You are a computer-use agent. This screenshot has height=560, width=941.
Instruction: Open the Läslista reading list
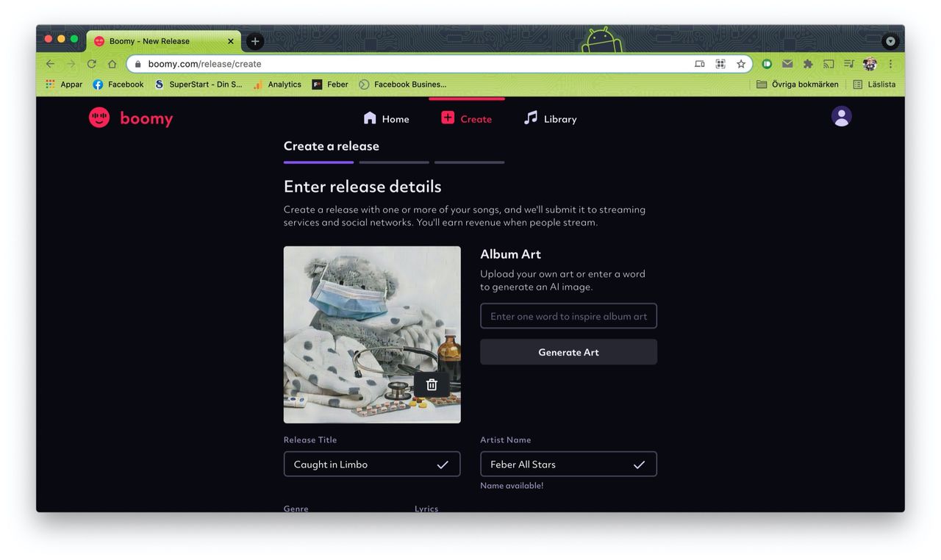[874, 85]
